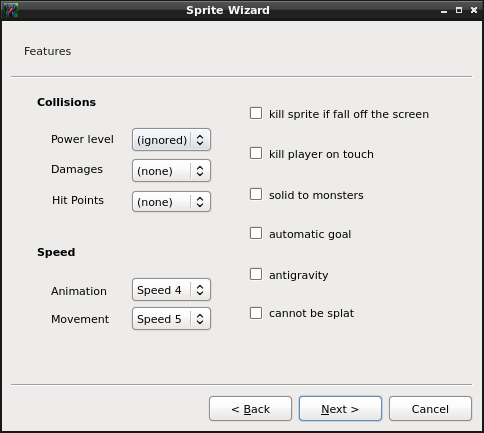Screen dimensions: 484x433
Task: Check cannot be splat option
Action: pyautogui.click(x=256, y=313)
